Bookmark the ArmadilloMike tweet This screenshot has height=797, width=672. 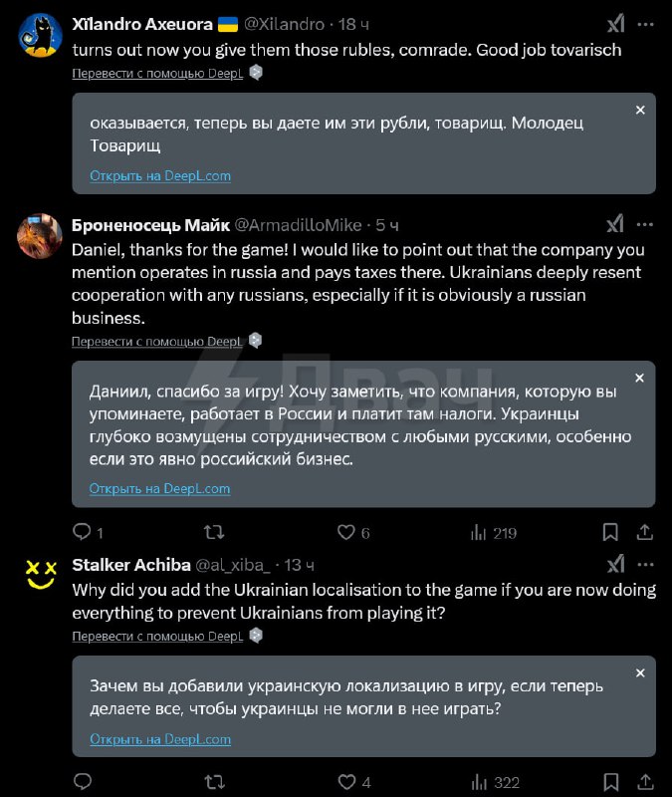point(610,532)
